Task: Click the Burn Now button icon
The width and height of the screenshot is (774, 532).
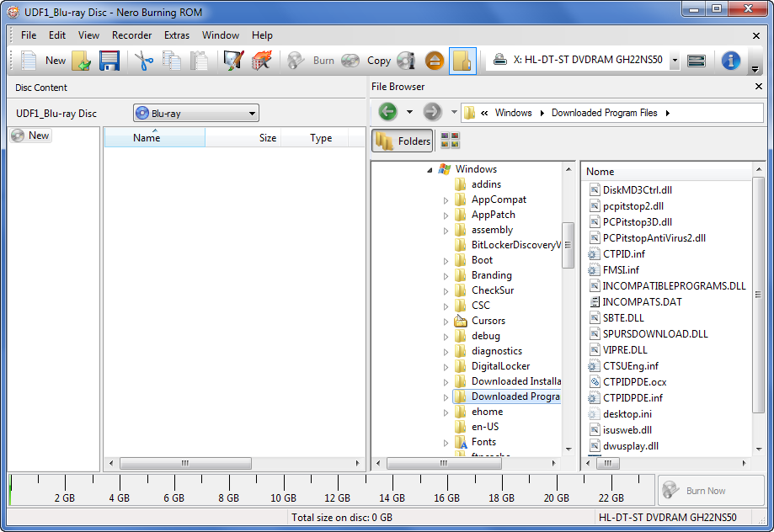Action: [x=670, y=490]
